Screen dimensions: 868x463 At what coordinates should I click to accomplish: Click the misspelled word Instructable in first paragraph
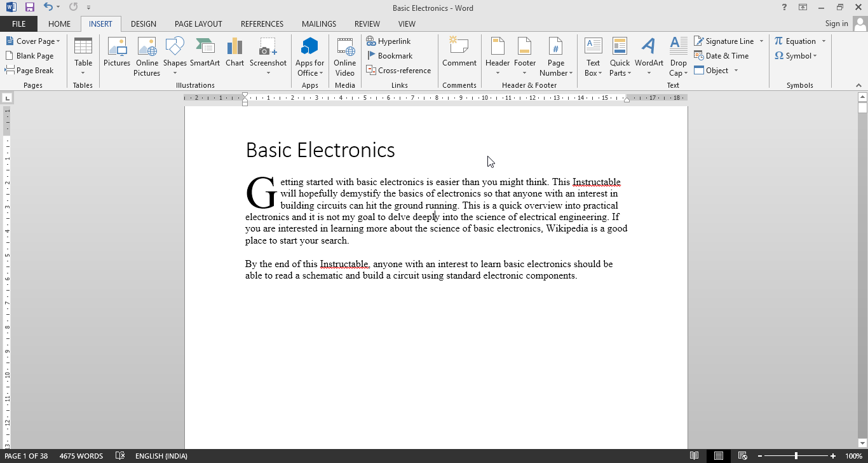coord(596,182)
